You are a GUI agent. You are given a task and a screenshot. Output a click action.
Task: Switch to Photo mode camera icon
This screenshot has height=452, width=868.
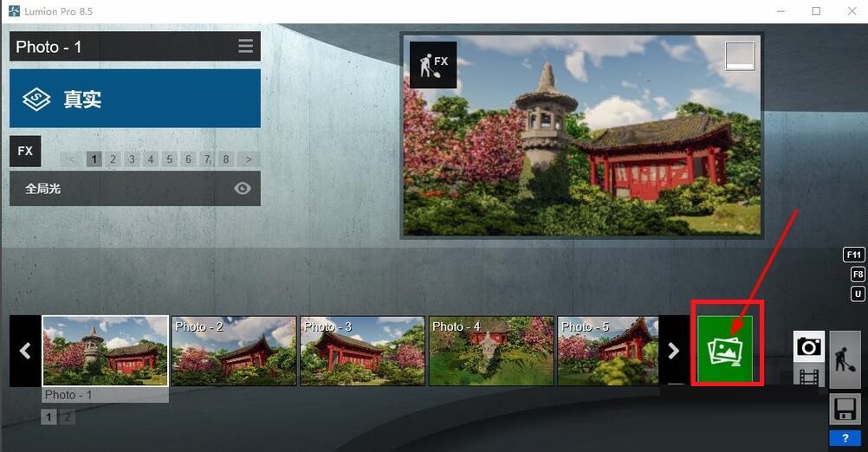[x=809, y=346]
